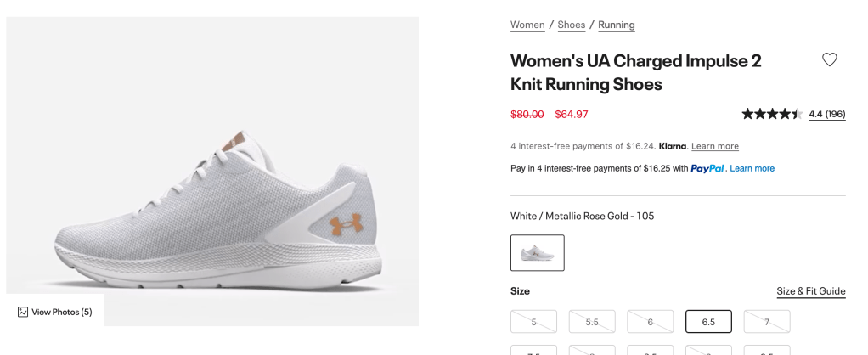This screenshot has height=355, width=868.
Task: Click the PayPal logo
Action: click(x=707, y=168)
